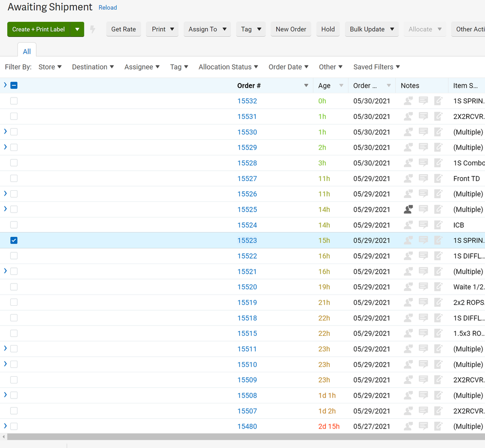Viewport: 485px width, 448px height.
Task: Click the lightning bolt automation icon
Action: coord(93,30)
